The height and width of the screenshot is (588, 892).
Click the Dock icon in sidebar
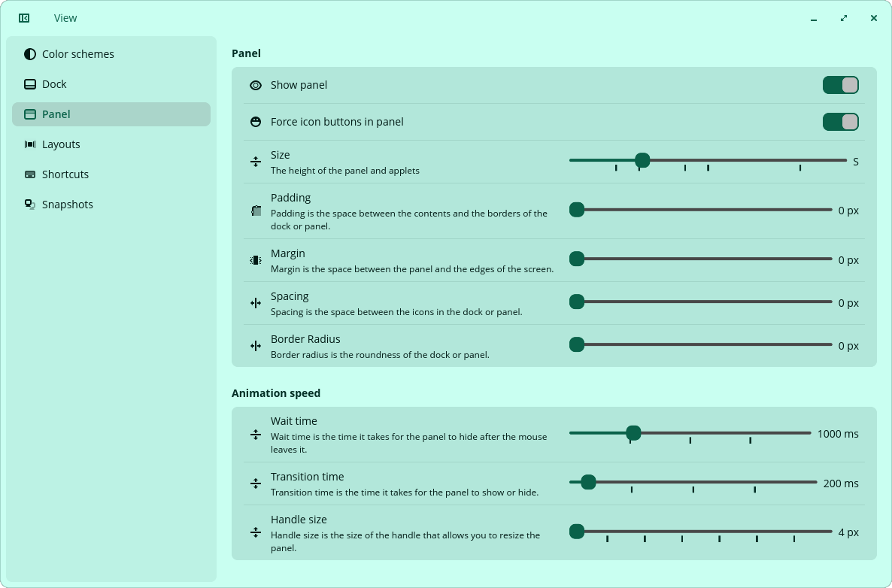point(30,84)
